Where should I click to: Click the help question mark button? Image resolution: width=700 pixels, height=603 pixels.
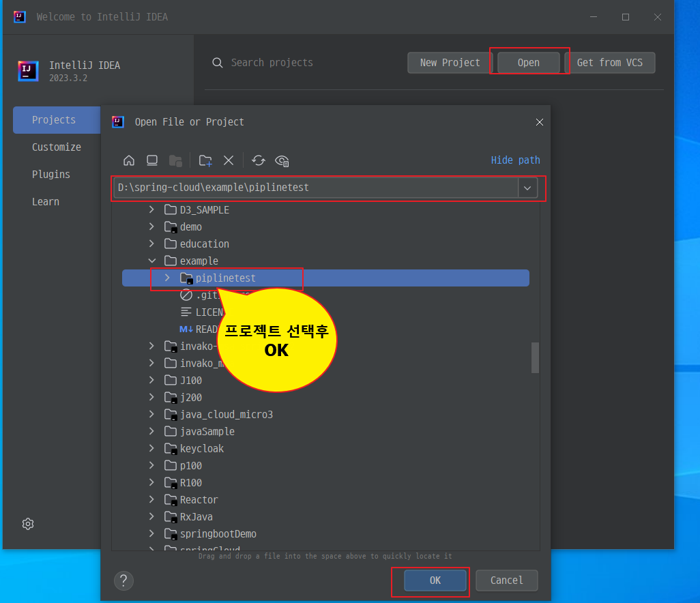(123, 580)
